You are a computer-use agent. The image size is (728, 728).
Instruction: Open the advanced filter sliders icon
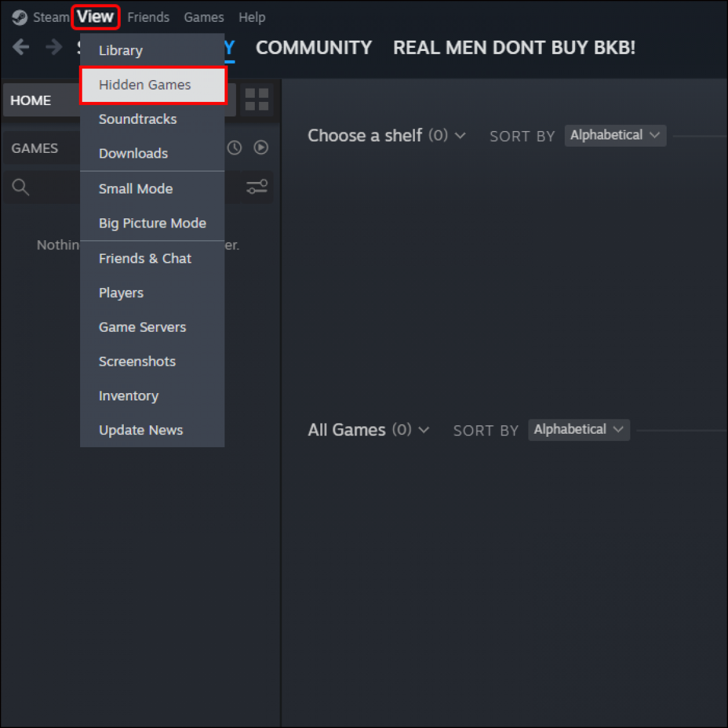point(257,187)
